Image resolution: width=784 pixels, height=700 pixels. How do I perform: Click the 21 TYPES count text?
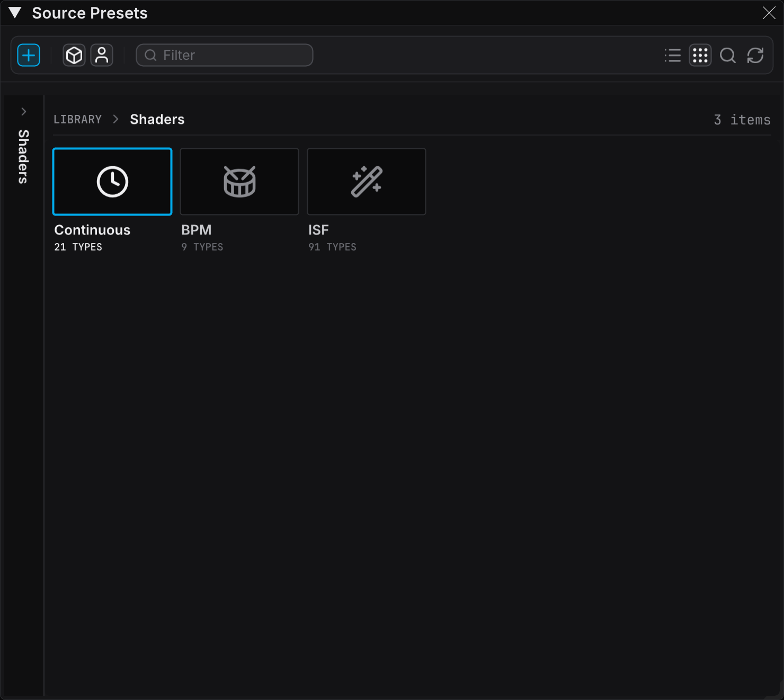(x=78, y=247)
